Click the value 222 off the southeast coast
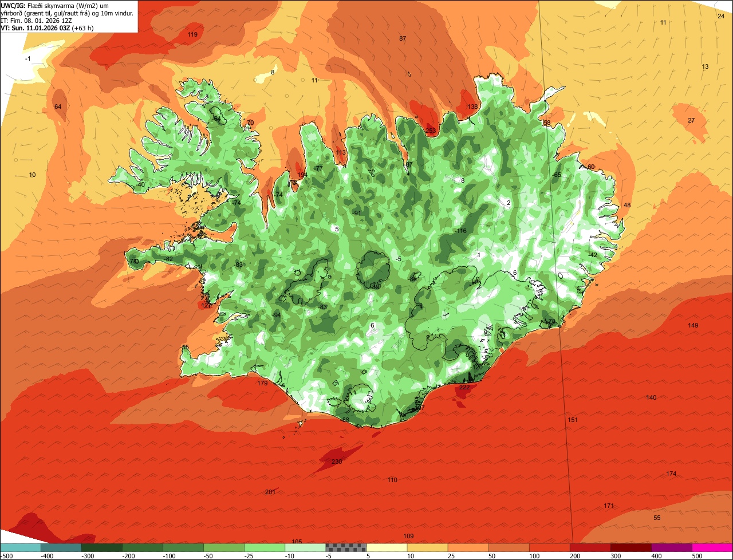The height and width of the screenshot is (560, 733). [x=464, y=387]
